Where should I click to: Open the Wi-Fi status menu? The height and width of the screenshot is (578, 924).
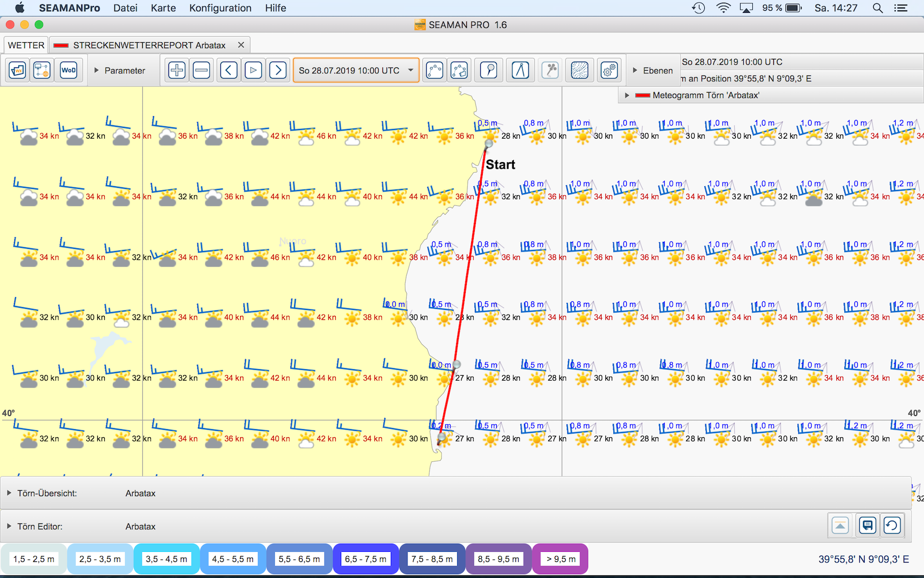(x=723, y=8)
